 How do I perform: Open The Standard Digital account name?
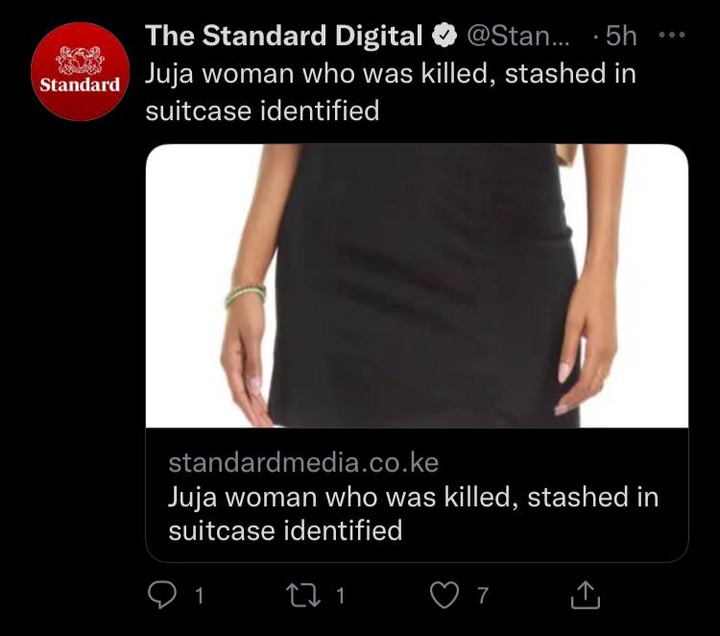click(x=284, y=35)
